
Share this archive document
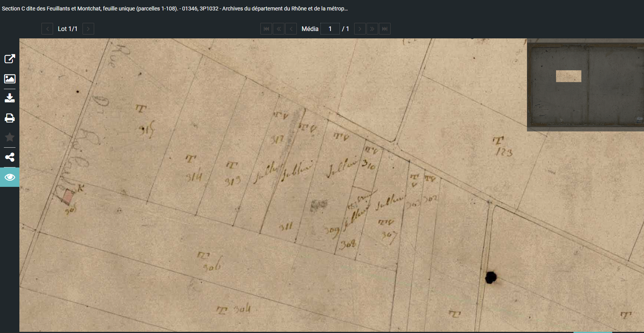point(10,157)
